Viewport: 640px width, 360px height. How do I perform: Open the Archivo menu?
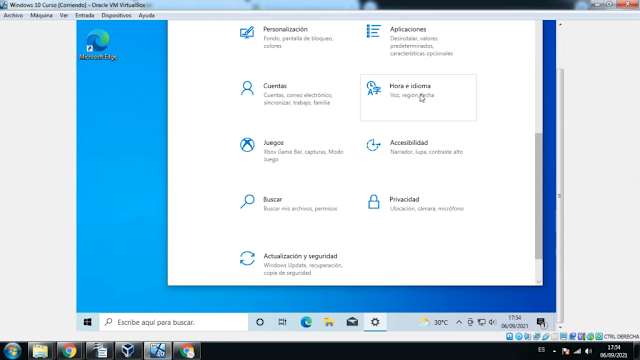click(13, 16)
